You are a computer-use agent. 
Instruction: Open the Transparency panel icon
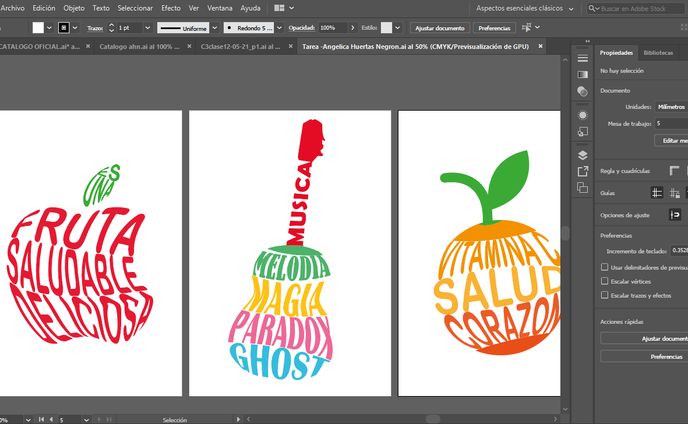[582, 91]
